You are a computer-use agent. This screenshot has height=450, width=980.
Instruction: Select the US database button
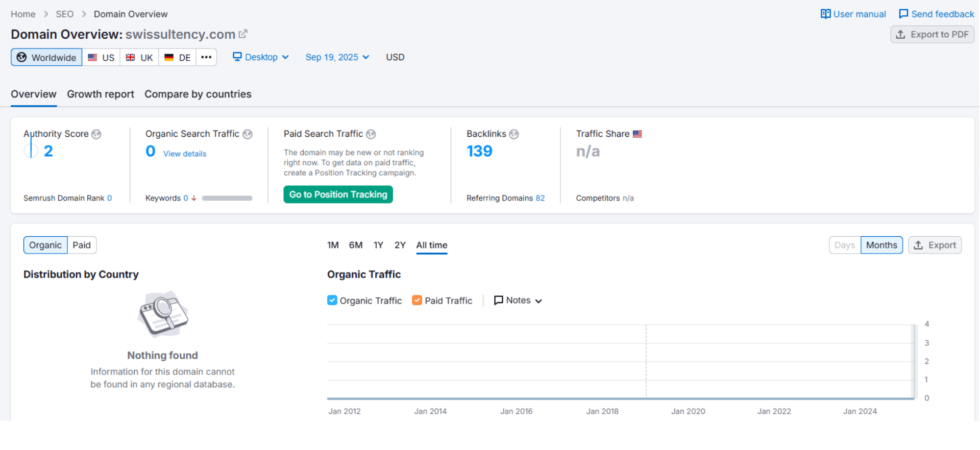[101, 57]
